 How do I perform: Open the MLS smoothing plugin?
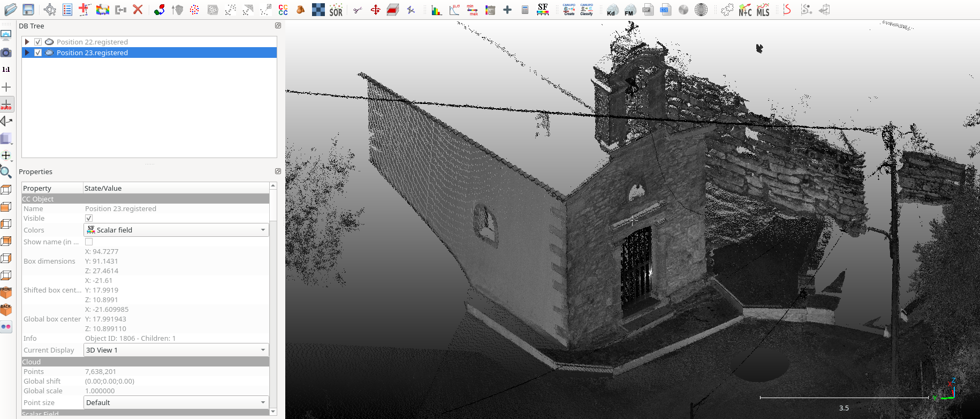click(763, 10)
